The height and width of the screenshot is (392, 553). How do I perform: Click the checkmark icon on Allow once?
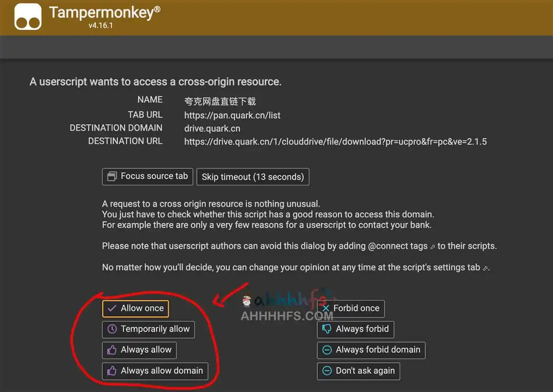pyautogui.click(x=112, y=309)
